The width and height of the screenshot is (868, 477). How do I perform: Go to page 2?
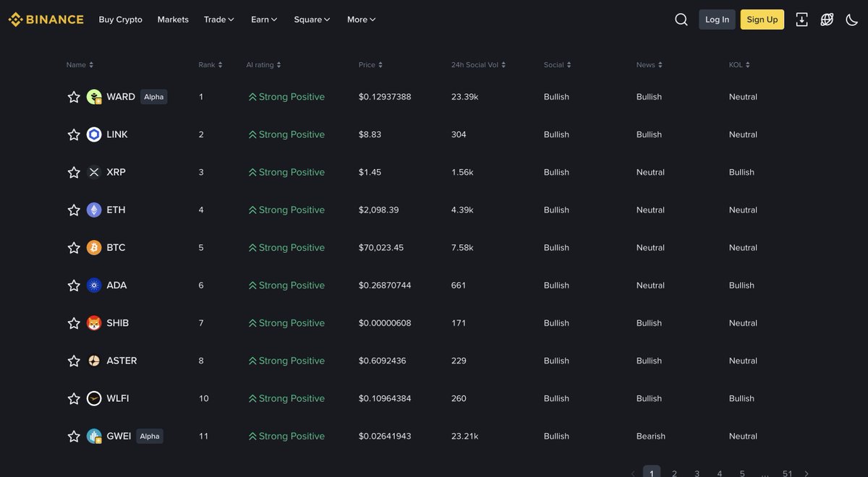pyautogui.click(x=674, y=473)
